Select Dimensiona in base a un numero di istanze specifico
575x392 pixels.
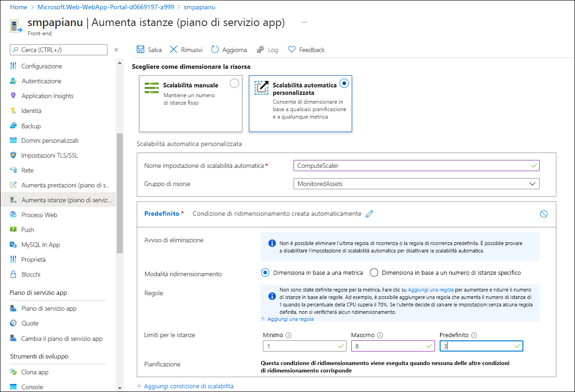[x=374, y=272]
